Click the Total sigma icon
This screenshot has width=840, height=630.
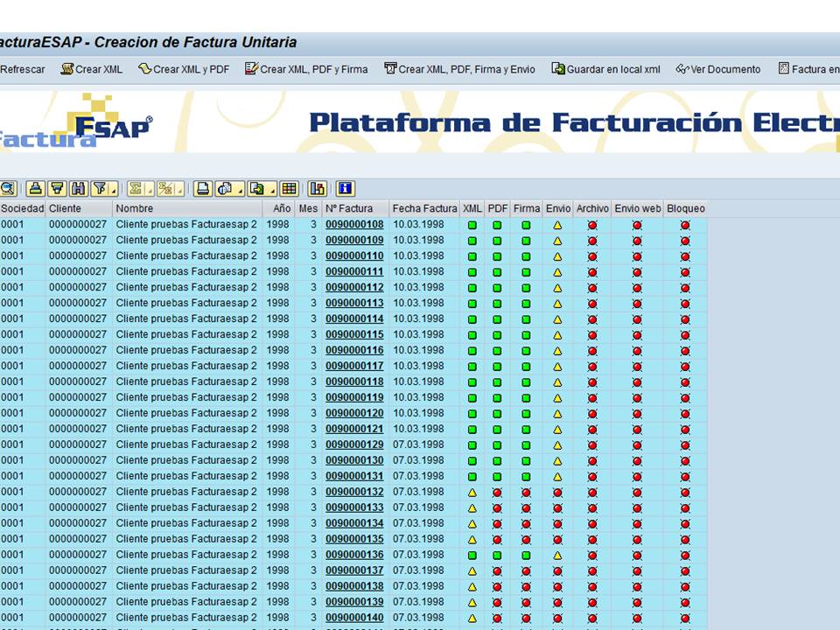tap(136, 189)
